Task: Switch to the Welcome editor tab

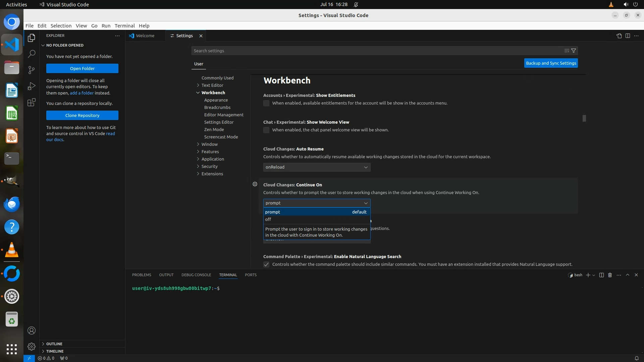Action: point(145,36)
